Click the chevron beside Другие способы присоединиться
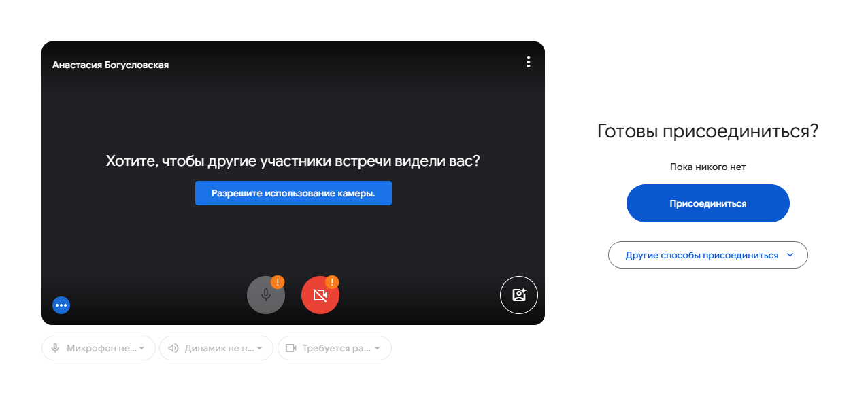The height and width of the screenshot is (397, 868). tap(790, 255)
